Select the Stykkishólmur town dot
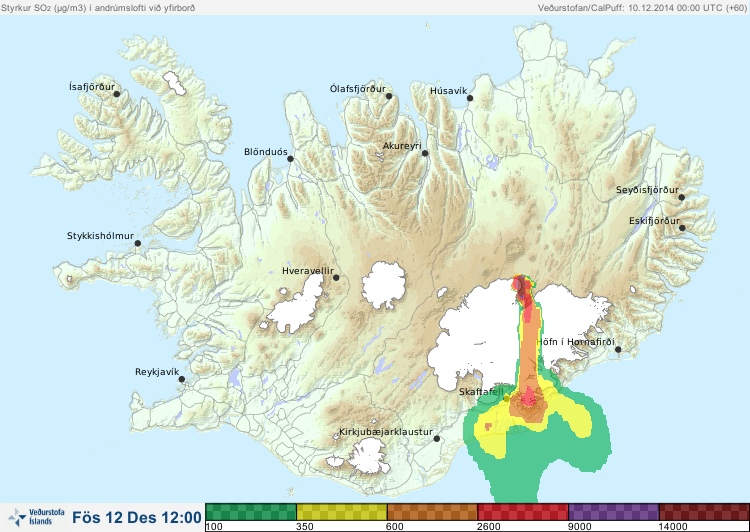 click(x=138, y=243)
